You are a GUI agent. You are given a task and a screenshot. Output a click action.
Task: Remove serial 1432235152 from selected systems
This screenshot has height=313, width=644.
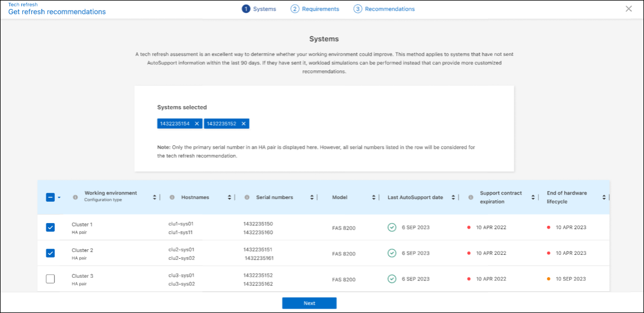[x=243, y=124]
